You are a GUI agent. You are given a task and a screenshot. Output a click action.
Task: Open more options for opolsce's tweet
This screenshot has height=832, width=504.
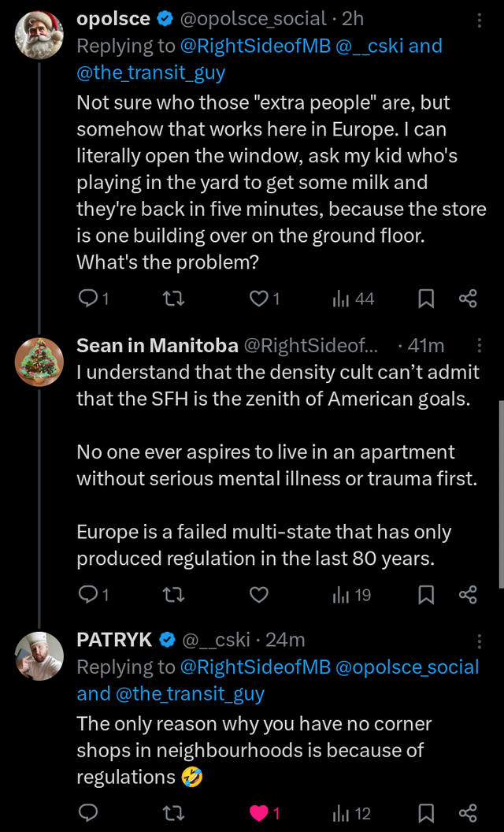tap(479, 20)
